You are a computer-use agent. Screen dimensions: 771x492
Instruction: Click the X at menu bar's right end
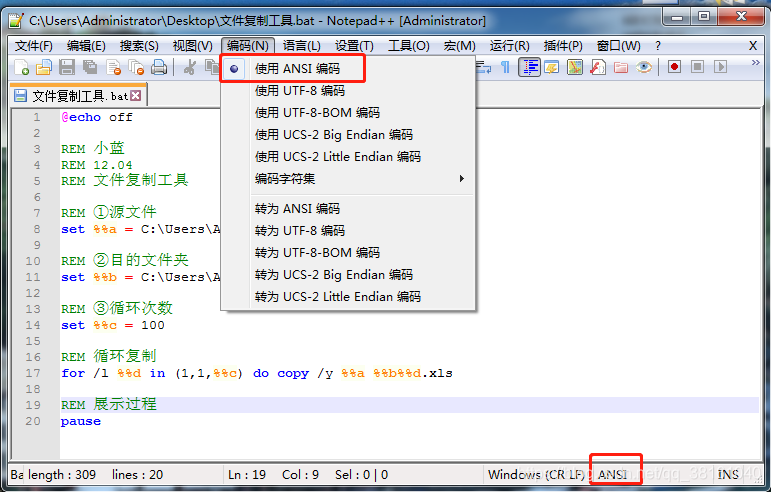point(752,46)
